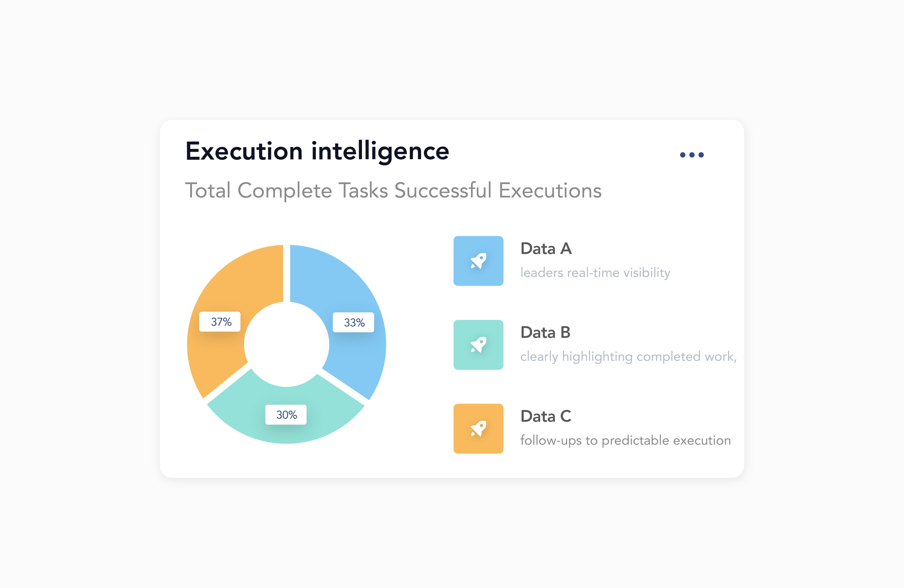Click the 'clearly highlighting completed work' description
The width and height of the screenshot is (904, 588).
click(628, 357)
